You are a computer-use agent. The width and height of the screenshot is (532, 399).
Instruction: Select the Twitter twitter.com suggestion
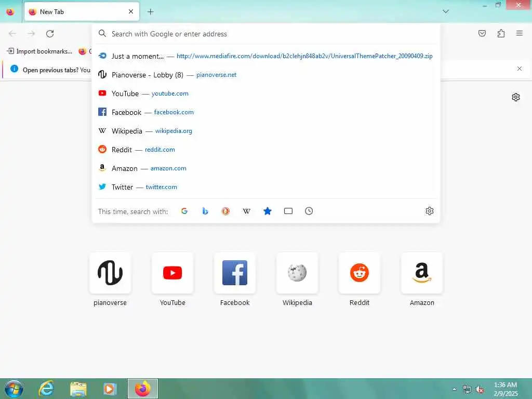[x=265, y=187]
